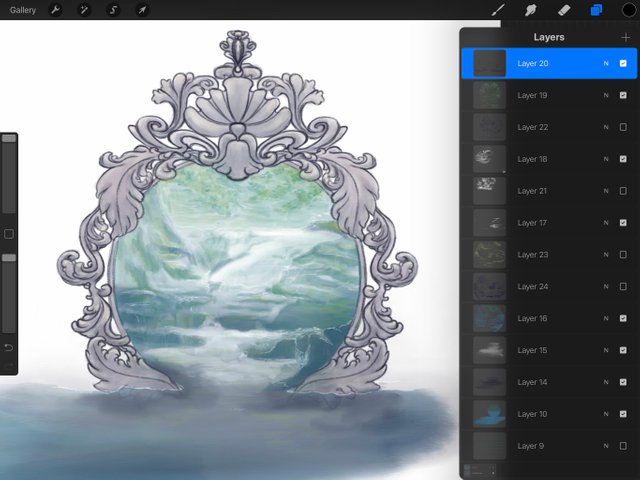
Task: Open the black color picker circle
Action: pyautogui.click(x=629, y=10)
